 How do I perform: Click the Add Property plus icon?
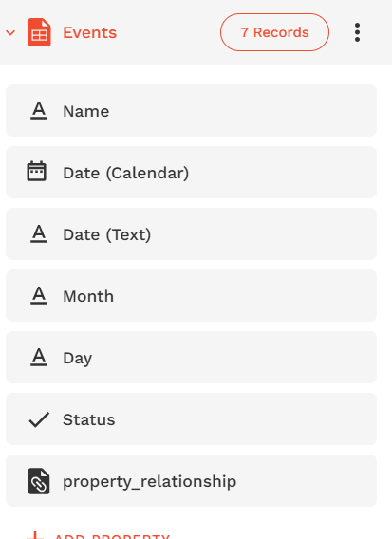click(x=35, y=535)
